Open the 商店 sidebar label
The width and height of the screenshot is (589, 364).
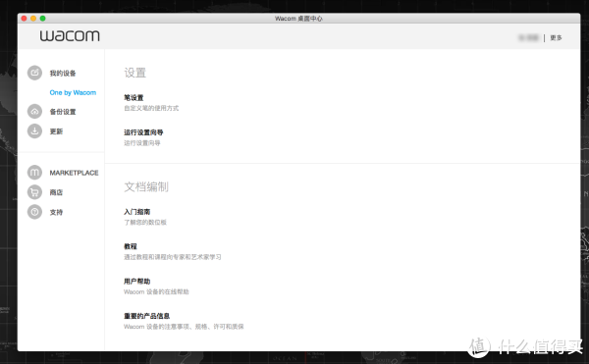56,192
